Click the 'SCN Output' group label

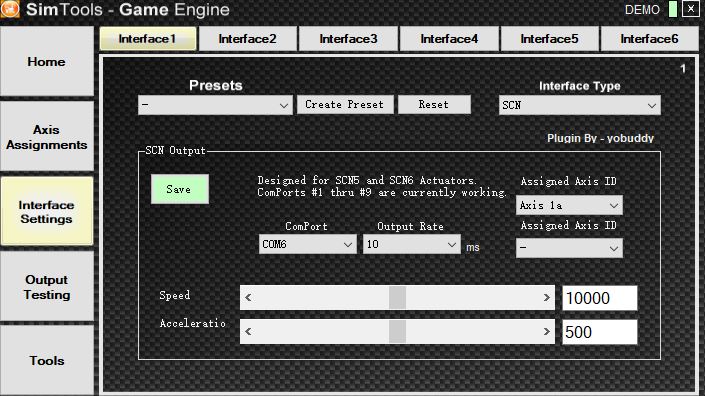[x=175, y=150]
